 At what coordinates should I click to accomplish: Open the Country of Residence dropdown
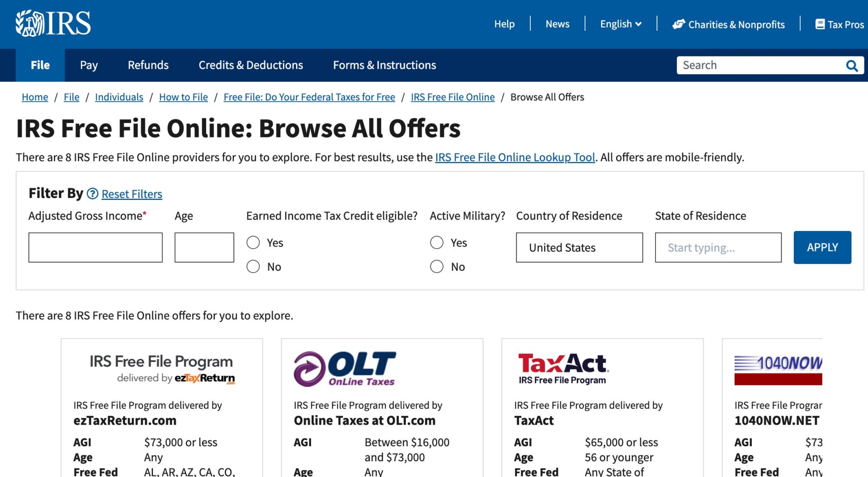point(579,247)
